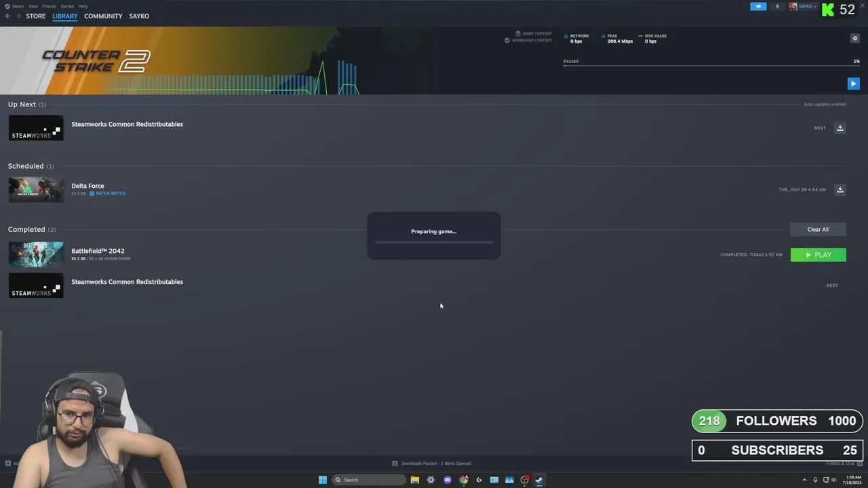Click the Battlefield 2042 thumbnail
Image resolution: width=868 pixels, height=488 pixels.
(36, 255)
